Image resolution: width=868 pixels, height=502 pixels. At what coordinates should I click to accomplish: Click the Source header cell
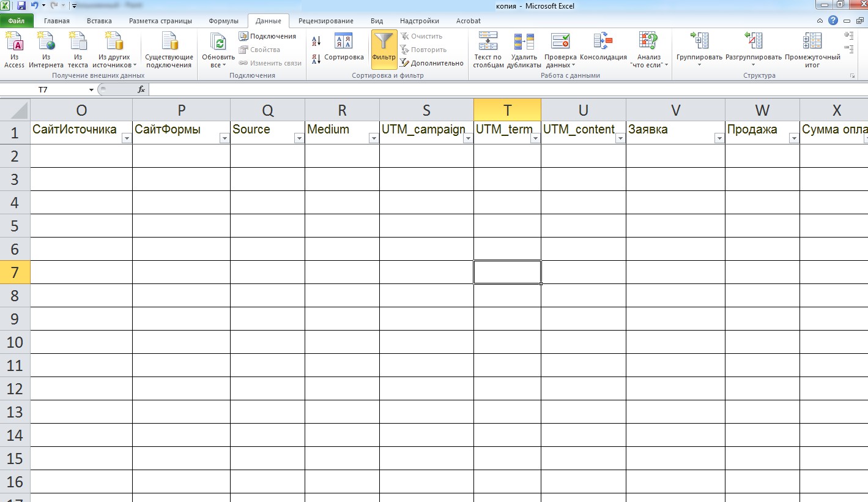267,133
